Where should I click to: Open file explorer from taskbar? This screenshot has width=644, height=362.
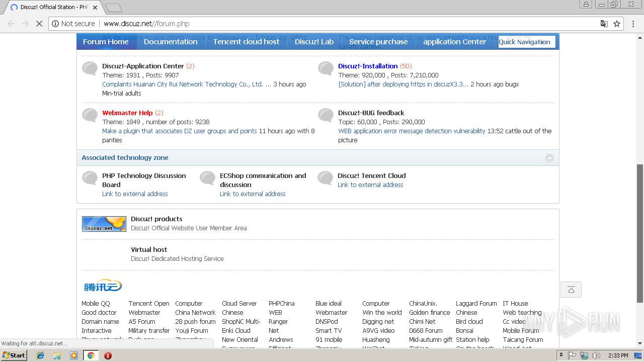pyautogui.click(x=57, y=355)
